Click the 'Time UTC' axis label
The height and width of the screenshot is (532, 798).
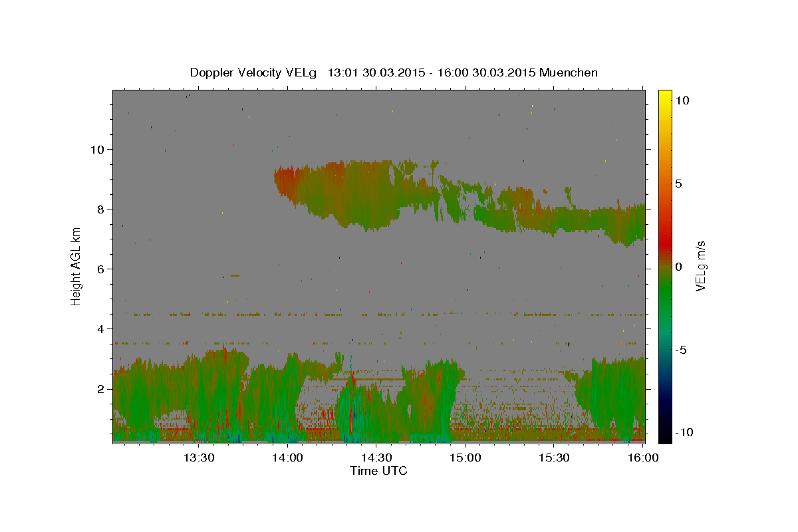[x=378, y=471]
